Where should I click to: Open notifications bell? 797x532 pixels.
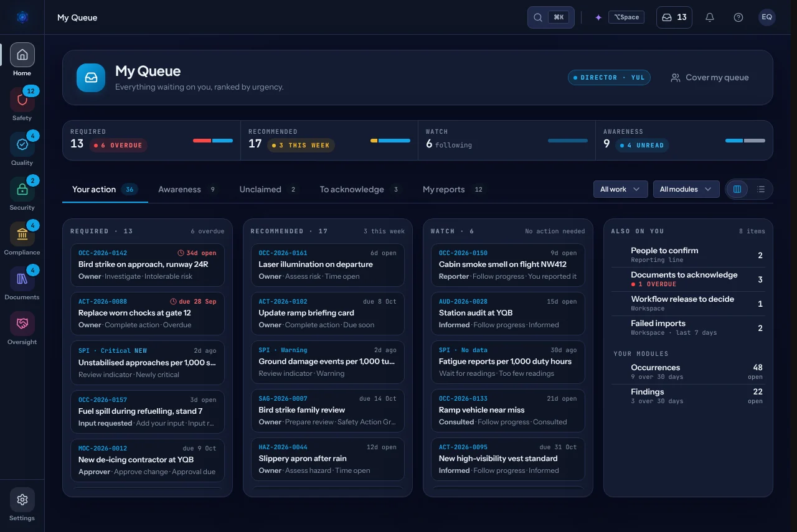click(710, 17)
